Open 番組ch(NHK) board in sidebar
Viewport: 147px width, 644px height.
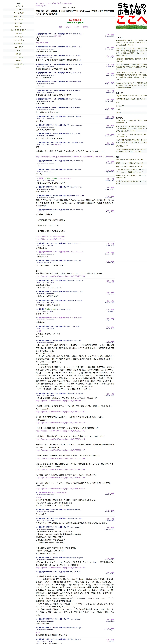pyautogui.click(x=19, y=43)
